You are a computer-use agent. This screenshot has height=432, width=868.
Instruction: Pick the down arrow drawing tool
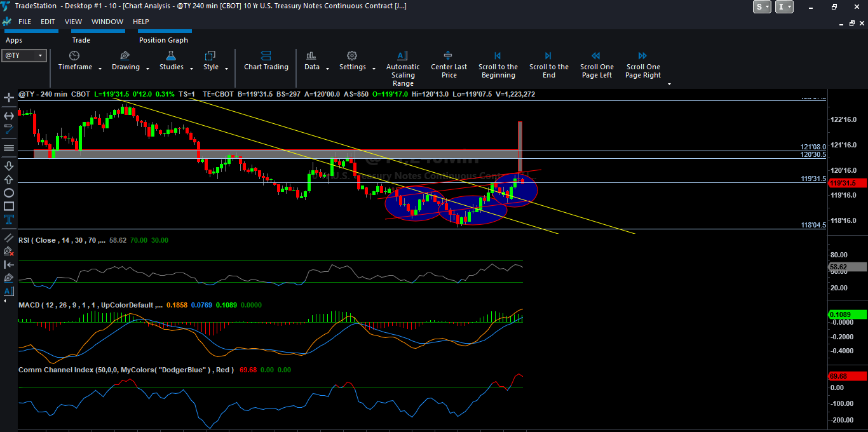[9, 166]
